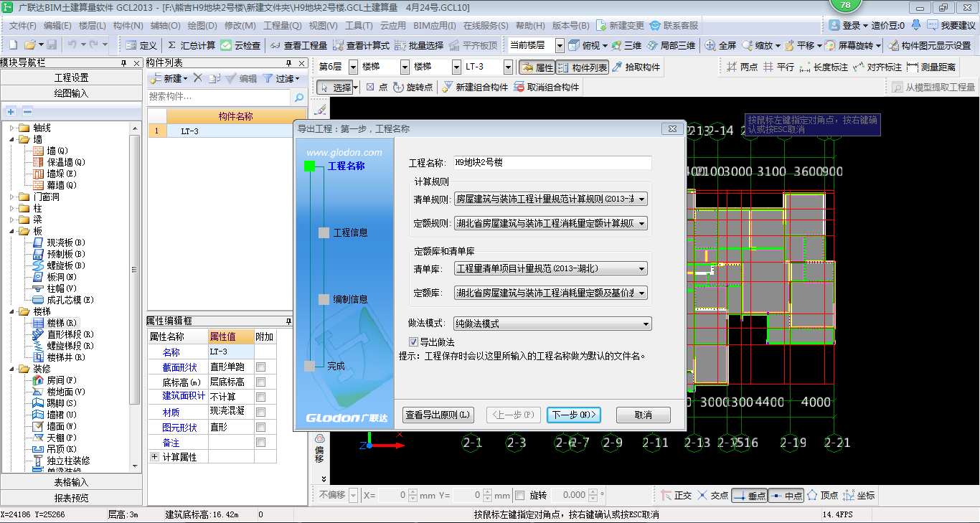Screen dimensions: 980x523
Task: Click the 工程名称 text field
Action: [552, 163]
